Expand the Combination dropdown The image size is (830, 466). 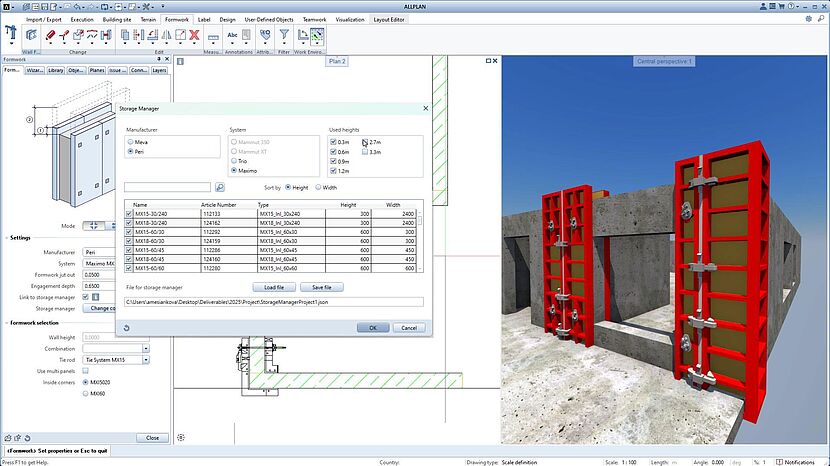pos(146,349)
